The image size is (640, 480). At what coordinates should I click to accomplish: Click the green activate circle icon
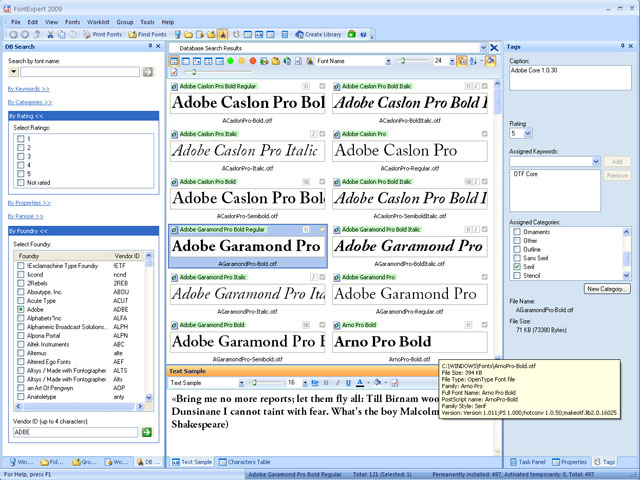coord(230,61)
